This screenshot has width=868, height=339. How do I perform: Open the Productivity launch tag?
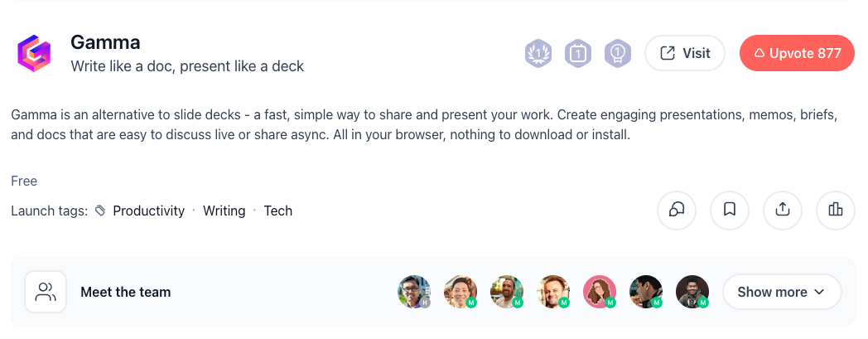148,211
